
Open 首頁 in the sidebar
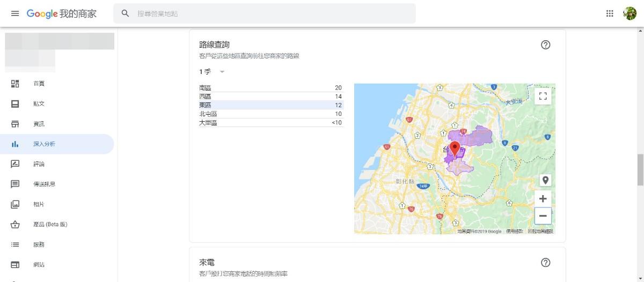[x=39, y=84]
